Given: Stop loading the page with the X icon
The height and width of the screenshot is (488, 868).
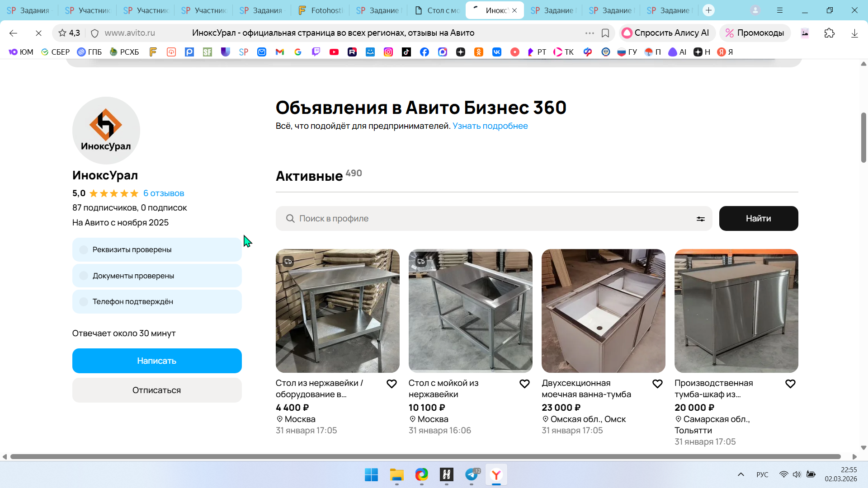Looking at the screenshot, I should pyautogui.click(x=38, y=33).
